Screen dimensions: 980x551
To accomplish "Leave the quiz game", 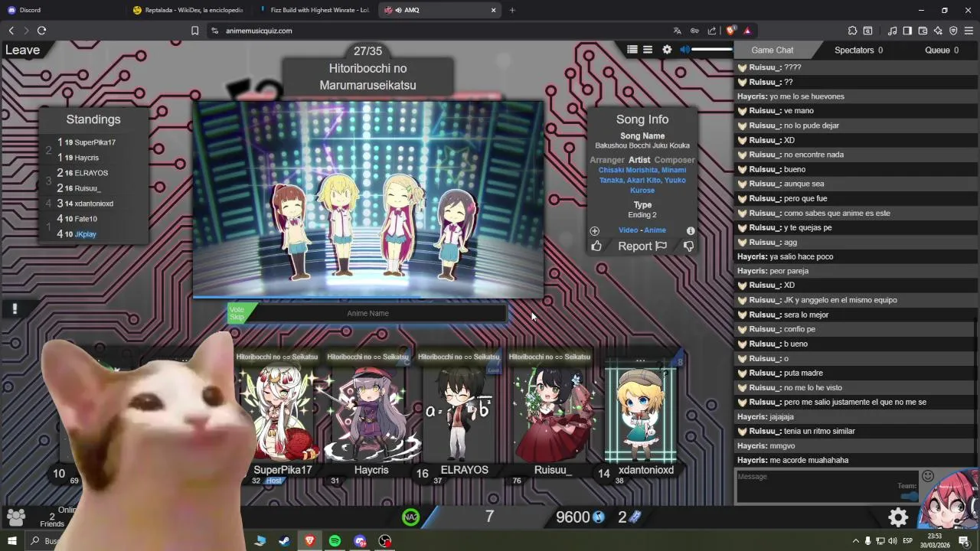I will pyautogui.click(x=22, y=50).
